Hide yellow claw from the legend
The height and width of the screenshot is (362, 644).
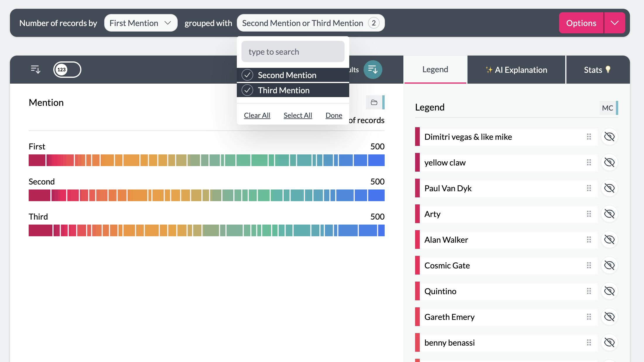pos(609,163)
